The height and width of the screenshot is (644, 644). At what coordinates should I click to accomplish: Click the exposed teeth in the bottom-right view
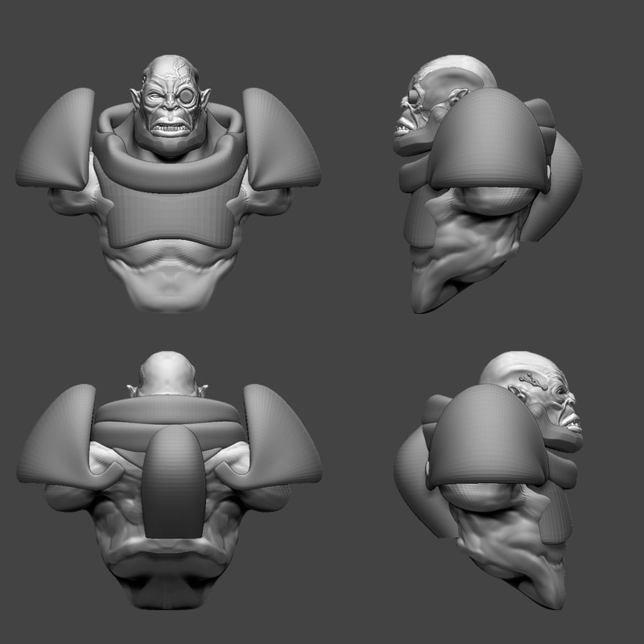(576, 423)
